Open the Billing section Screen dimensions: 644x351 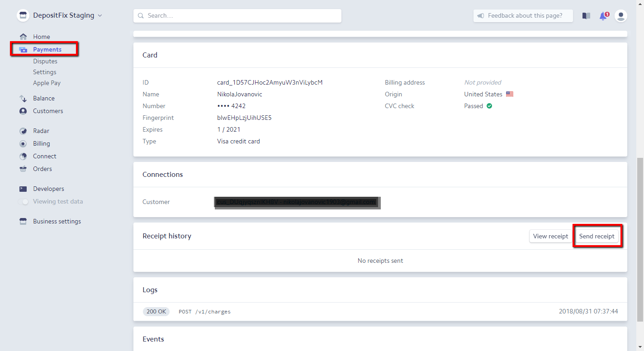tap(42, 143)
